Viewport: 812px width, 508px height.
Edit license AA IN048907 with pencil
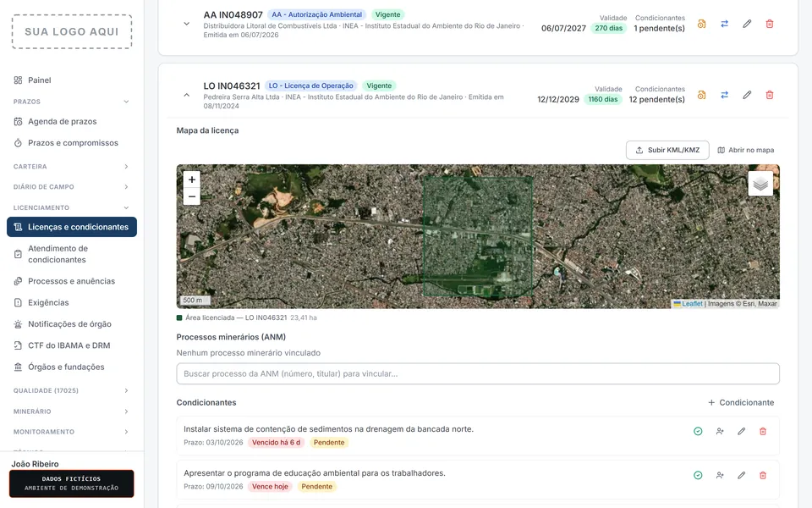point(747,24)
